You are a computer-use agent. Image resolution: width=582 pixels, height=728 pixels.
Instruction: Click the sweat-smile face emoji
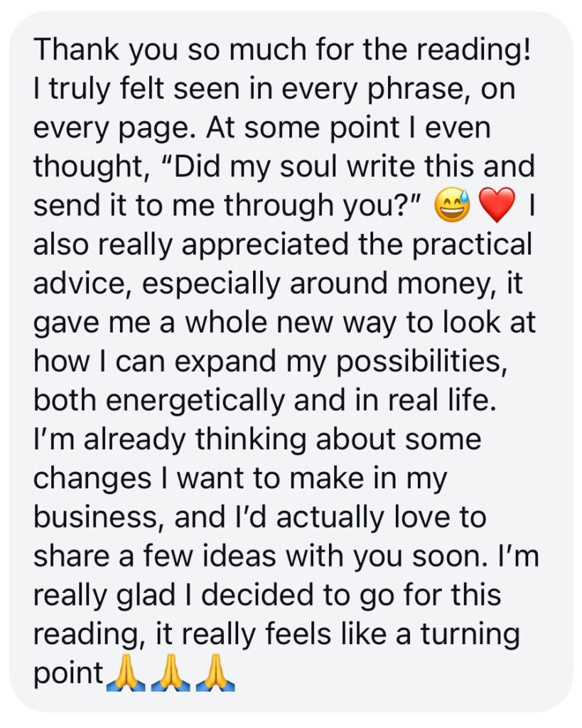[x=455, y=207]
